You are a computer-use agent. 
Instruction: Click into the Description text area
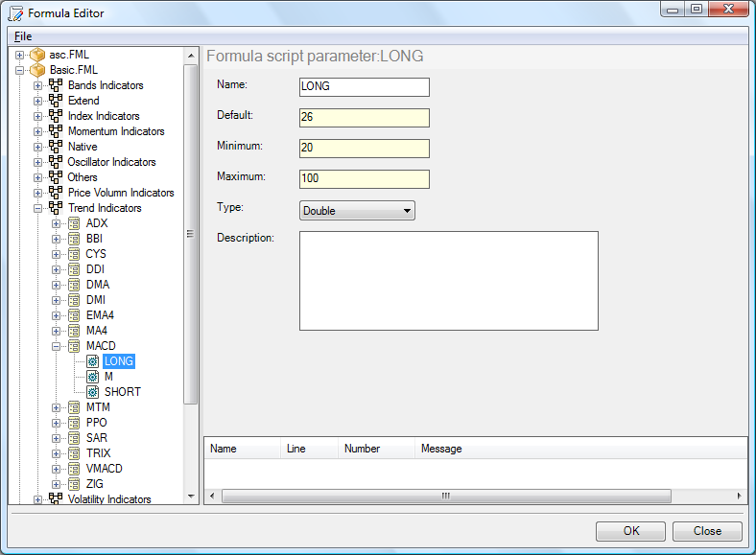[x=449, y=281]
